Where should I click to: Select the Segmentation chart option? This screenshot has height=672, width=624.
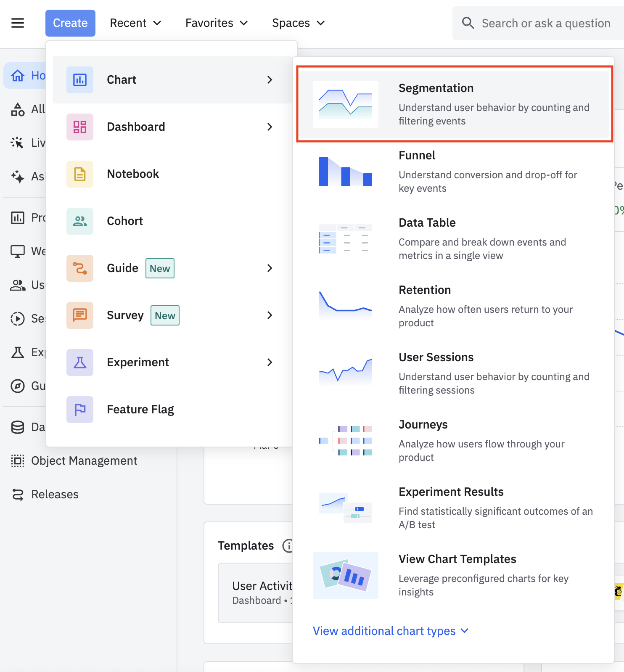pos(455,104)
